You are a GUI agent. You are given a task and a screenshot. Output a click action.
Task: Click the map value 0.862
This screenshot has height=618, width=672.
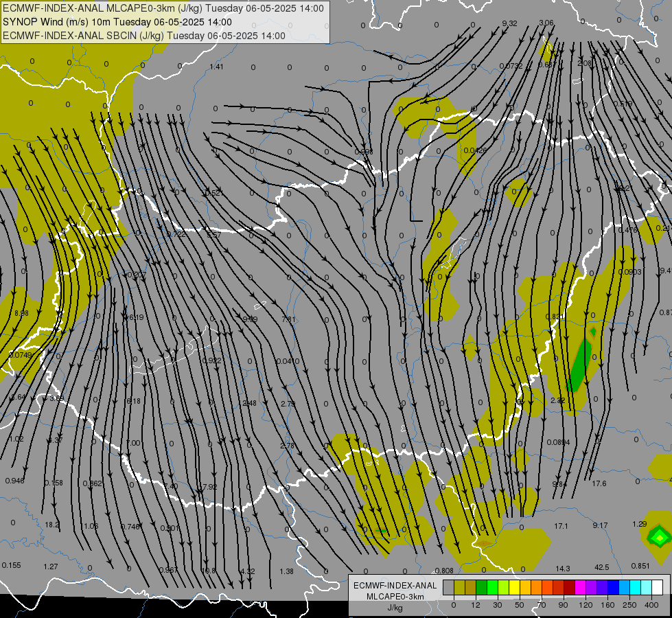coord(93,484)
